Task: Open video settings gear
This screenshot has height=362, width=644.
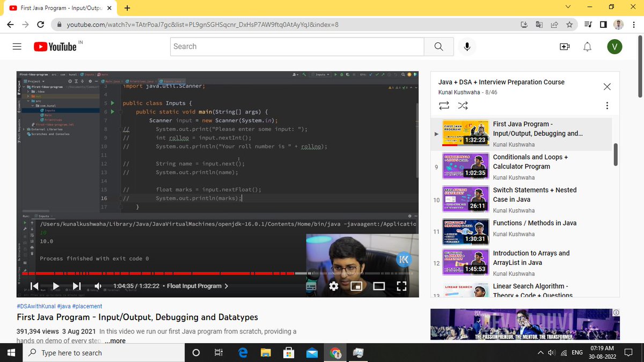Action: (334, 286)
